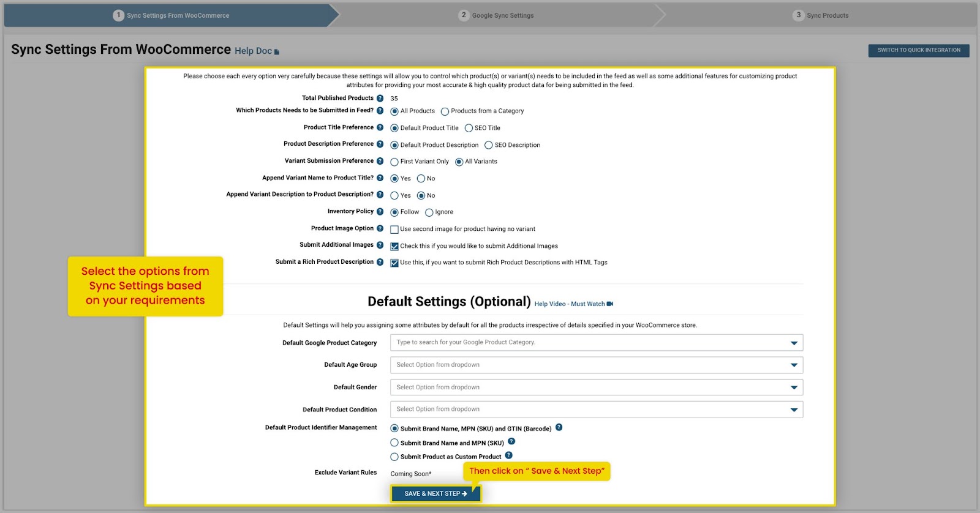
Task: Expand Default Gender dropdown arrow
Action: (x=794, y=388)
